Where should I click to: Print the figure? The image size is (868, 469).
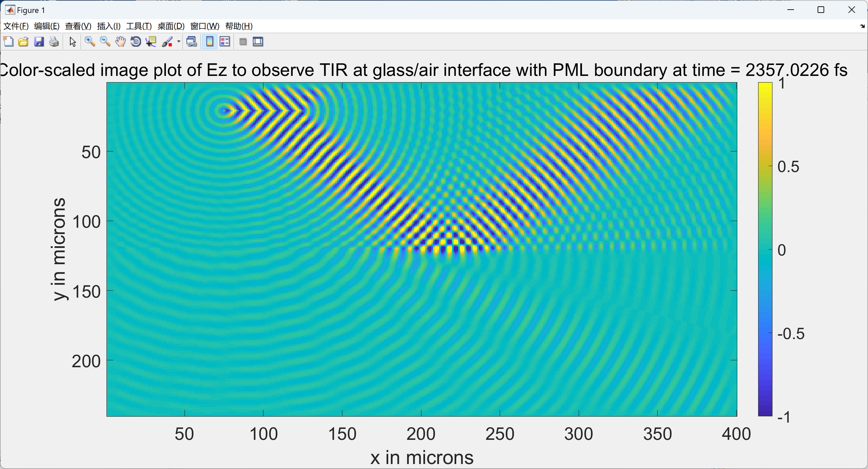pos(54,41)
